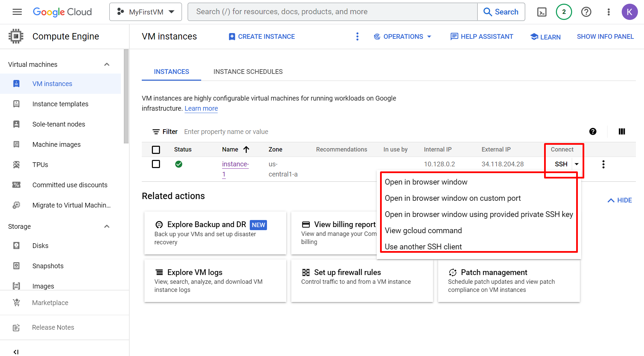Click the Disks sidebar icon

16,246
